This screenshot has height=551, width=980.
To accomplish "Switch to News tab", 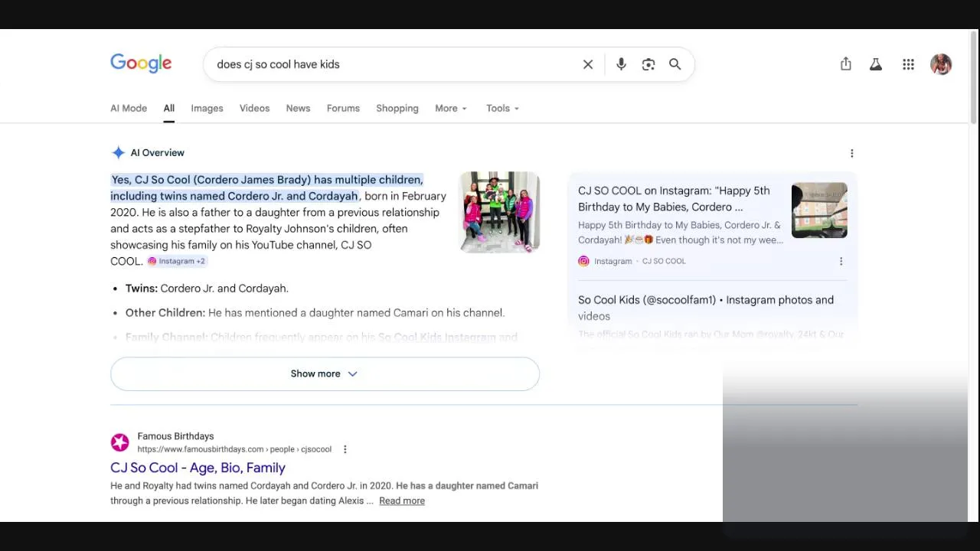I will click(x=298, y=108).
